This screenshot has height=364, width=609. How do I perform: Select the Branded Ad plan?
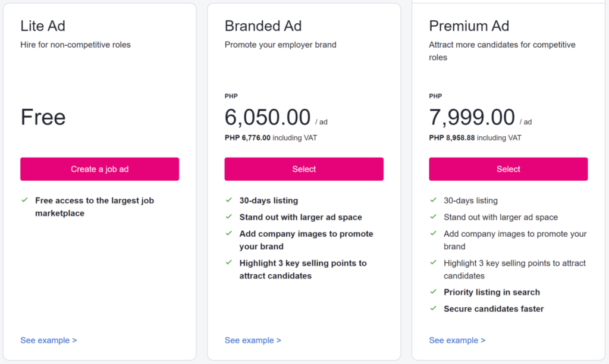pos(304,169)
